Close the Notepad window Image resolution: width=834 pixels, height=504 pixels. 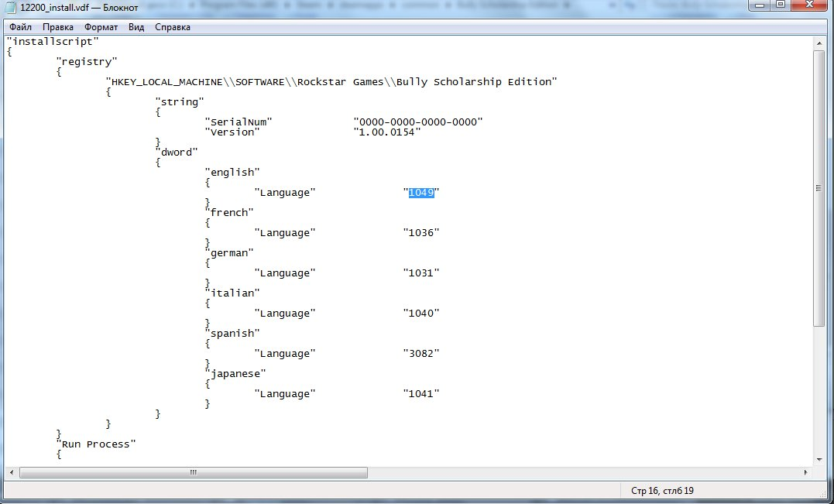[808, 5]
